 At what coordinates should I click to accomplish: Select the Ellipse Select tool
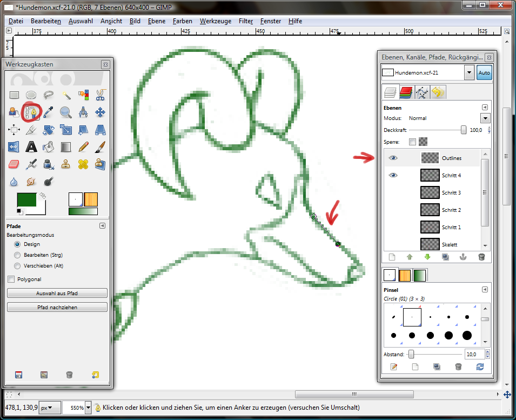[x=31, y=95]
